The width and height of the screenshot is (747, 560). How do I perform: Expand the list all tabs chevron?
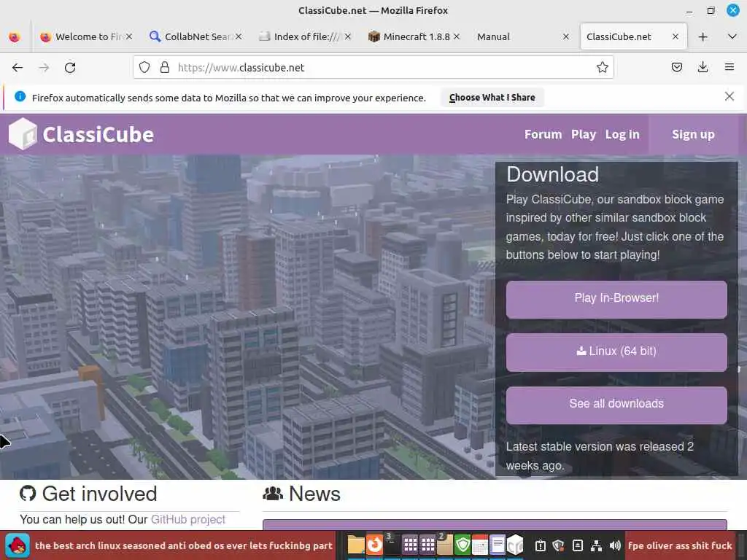[732, 36]
